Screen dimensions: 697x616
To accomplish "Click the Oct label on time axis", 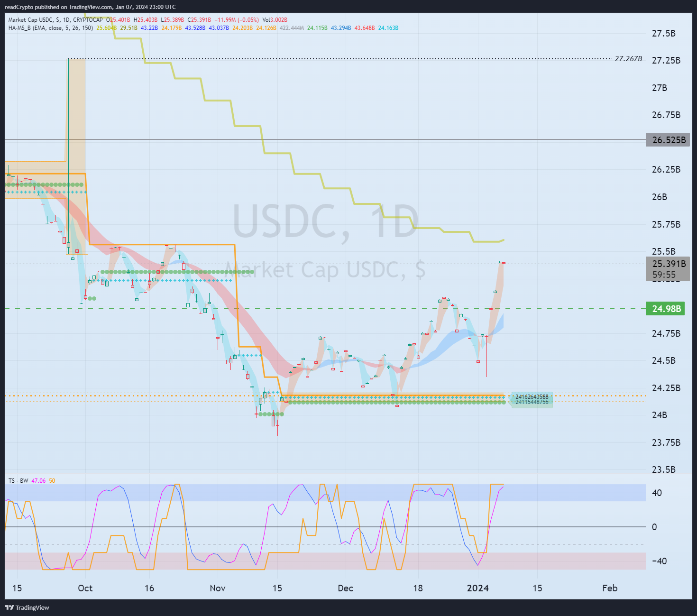I will 85,588.
